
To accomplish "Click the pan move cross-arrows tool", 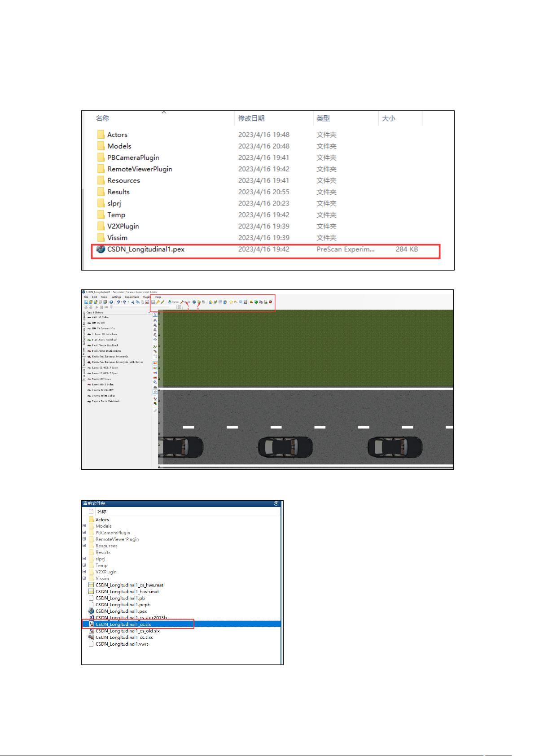I will (x=155, y=340).
